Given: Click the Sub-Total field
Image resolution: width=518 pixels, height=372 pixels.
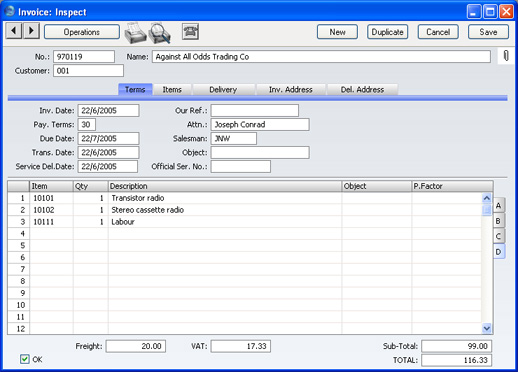Looking at the screenshot, I should [456, 346].
